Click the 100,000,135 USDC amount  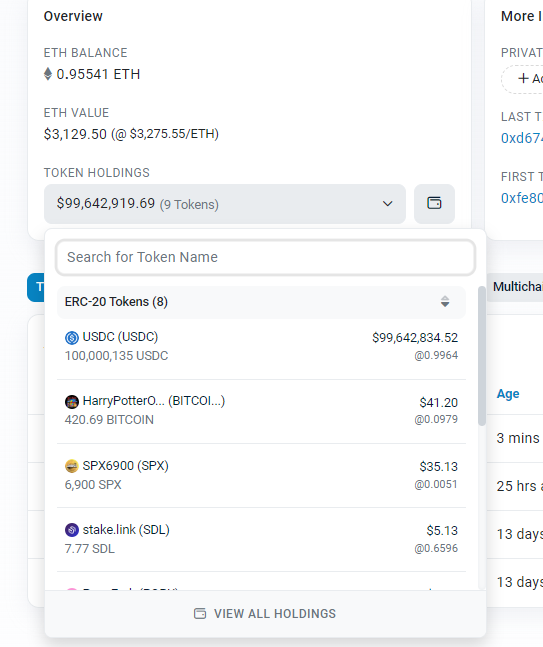coord(117,356)
